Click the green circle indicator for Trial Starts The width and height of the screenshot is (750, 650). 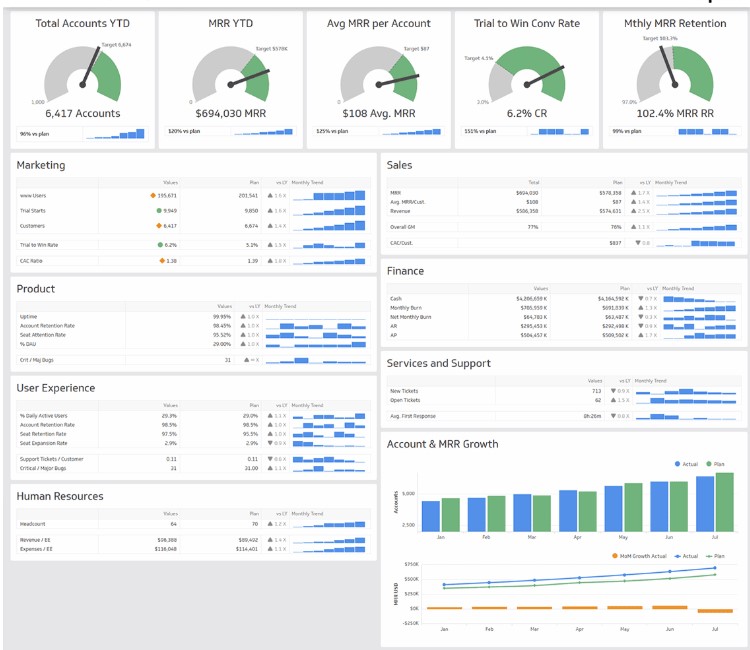pos(158,211)
